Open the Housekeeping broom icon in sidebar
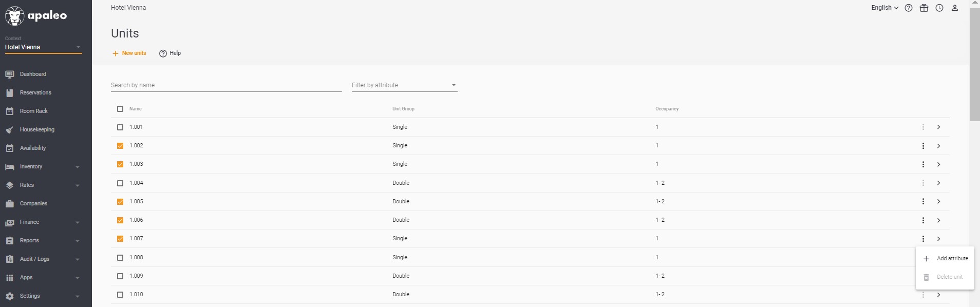Screen dimensions: 980x307 pyautogui.click(x=9, y=130)
